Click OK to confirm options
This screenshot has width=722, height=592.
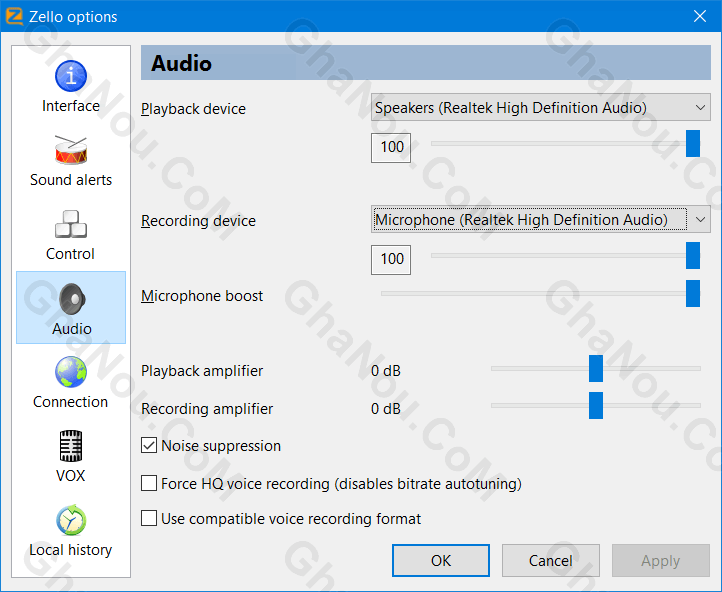[441, 561]
